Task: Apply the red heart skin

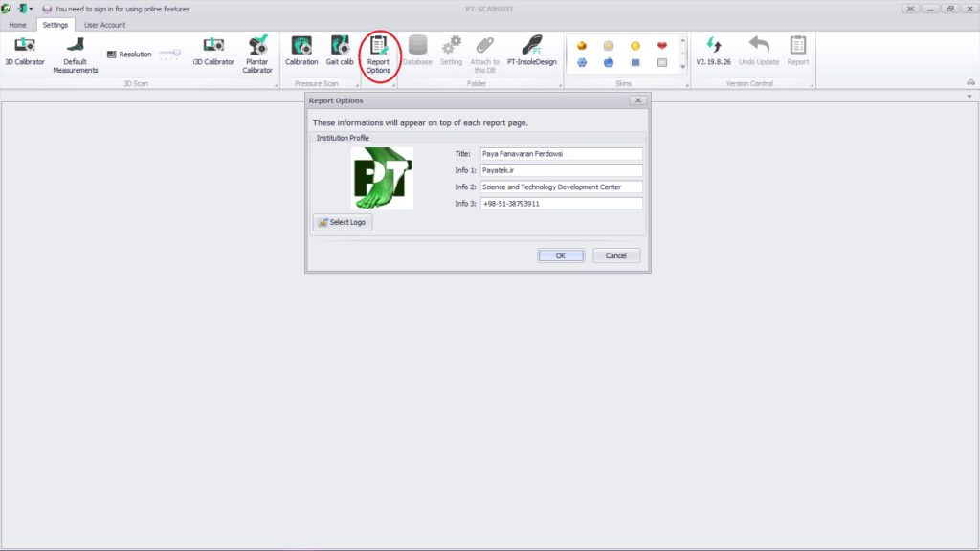Action: click(662, 46)
